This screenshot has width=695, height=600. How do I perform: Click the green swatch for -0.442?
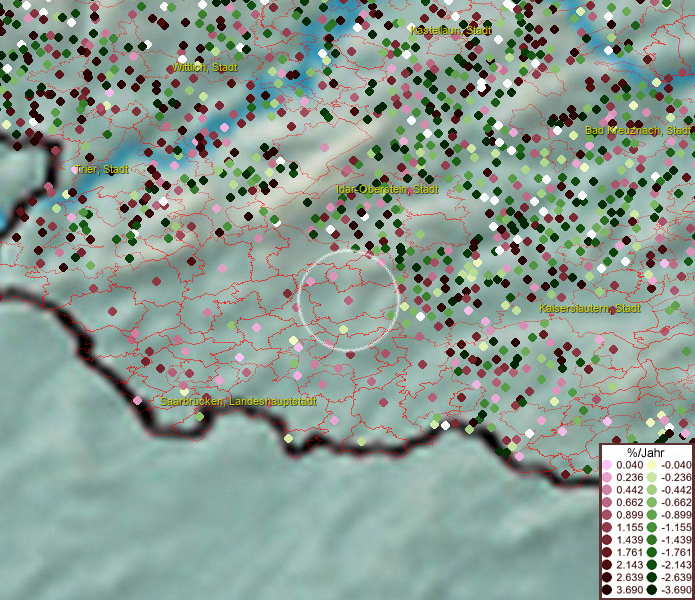pos(652,490)
